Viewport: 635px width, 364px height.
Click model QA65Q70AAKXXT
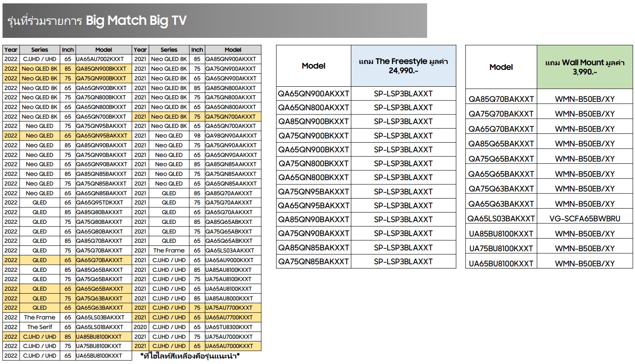coord(233,212)
